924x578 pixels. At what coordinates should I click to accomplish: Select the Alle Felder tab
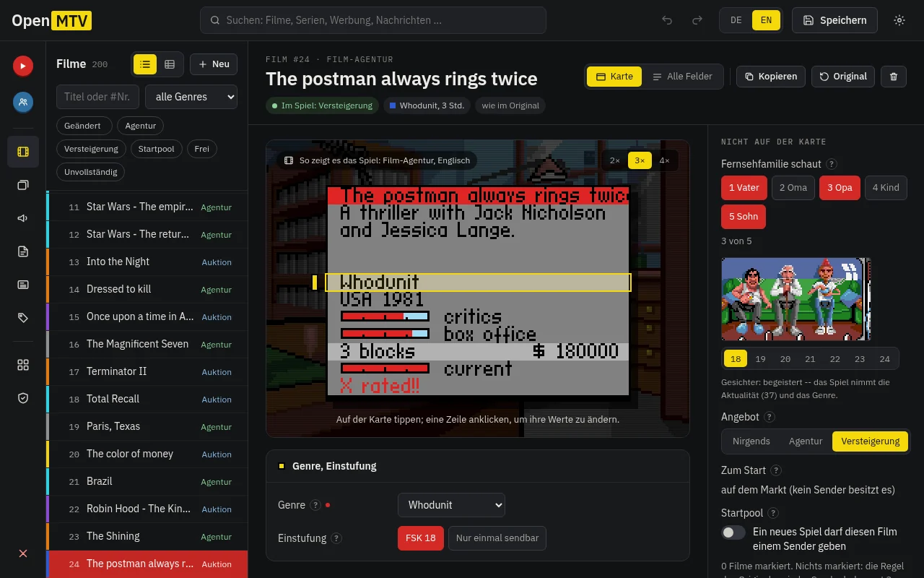pos(681,77)
